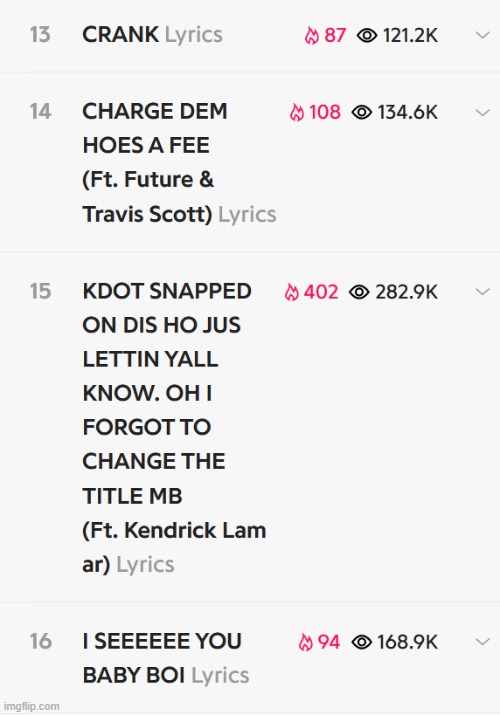500x715 pixels.
Task: Click the flame icon beside 108
Action: [x=297, y=112]
